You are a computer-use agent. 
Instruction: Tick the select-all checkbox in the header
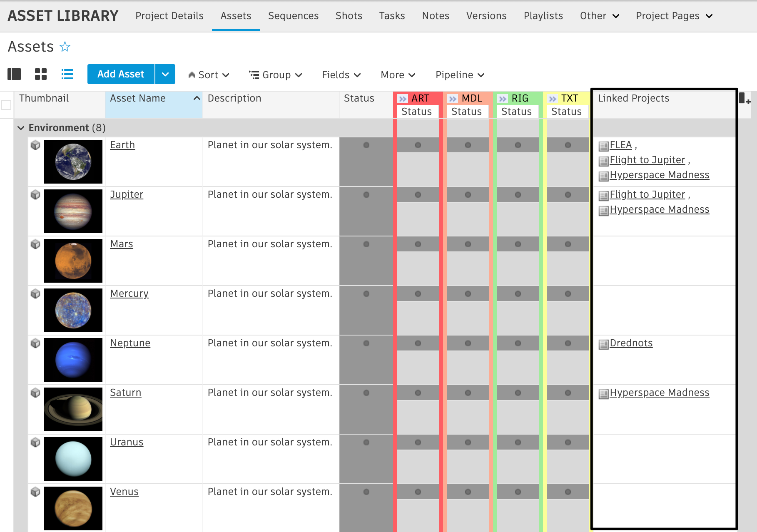[x=6, y=104]
